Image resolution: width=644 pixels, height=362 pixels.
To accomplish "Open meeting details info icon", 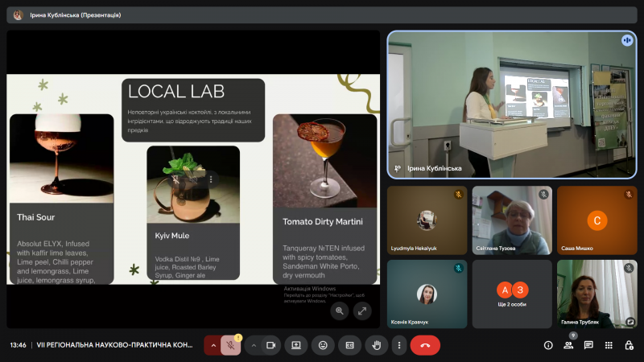I will pyautogui.click(x=548, y=345).
